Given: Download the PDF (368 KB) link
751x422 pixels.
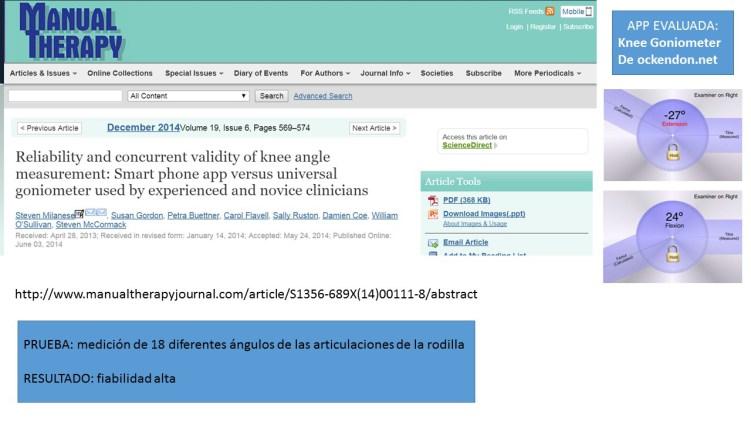Looking at the screenshot, I should [467, 200].
